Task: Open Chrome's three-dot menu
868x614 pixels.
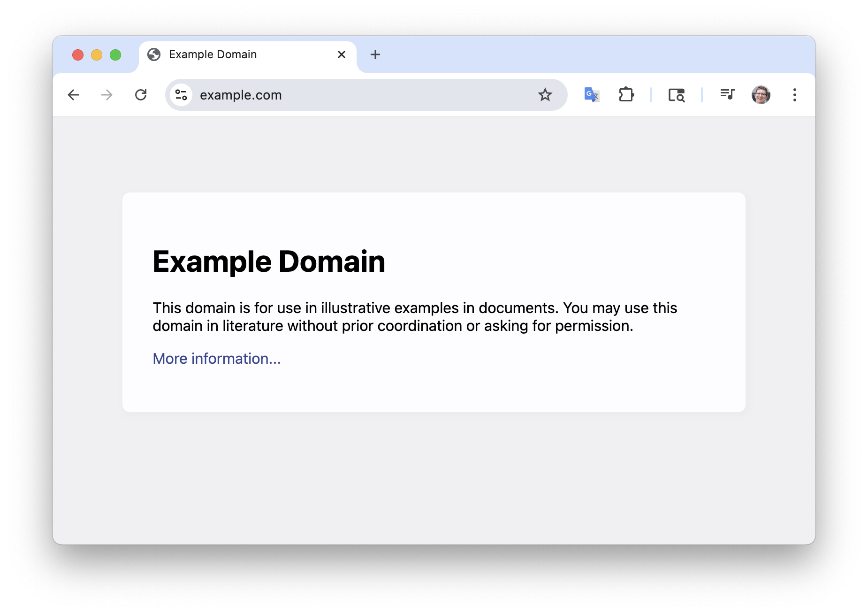Action: click(794, 95)
